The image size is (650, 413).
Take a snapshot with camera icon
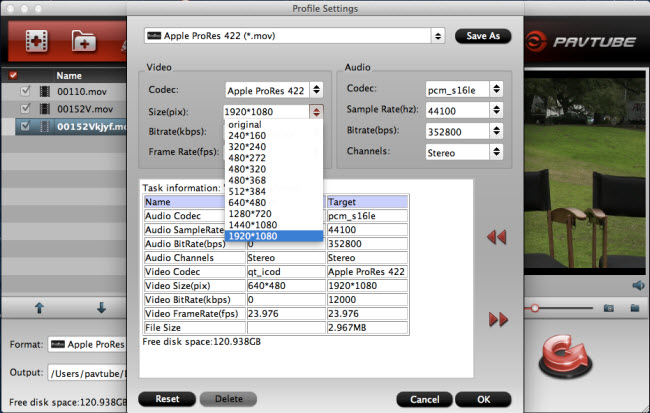coord(609,308)
